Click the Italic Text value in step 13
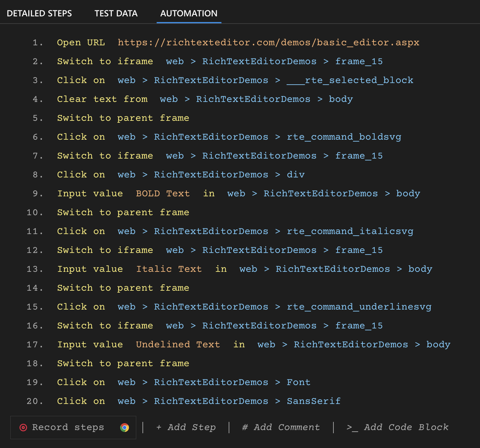480x448 pixels. [169, 269]
